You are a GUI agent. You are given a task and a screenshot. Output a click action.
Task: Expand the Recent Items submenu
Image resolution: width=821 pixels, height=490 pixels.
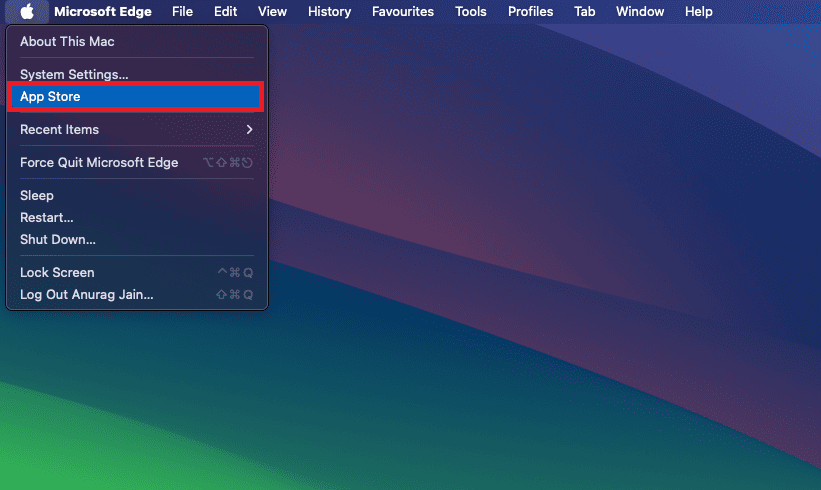click(x=137, y=129)
